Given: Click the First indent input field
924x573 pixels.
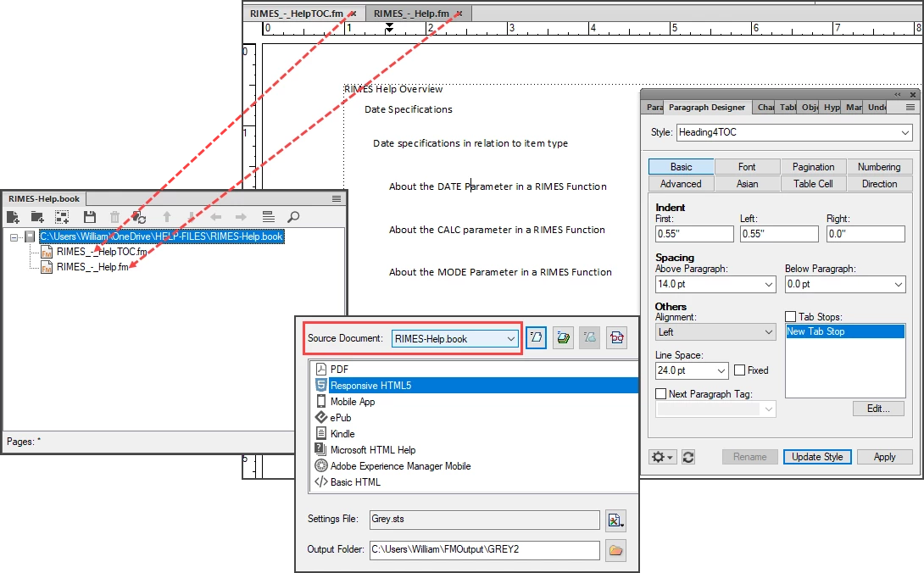Looking at the screenshot, I should tap(695, 234).
